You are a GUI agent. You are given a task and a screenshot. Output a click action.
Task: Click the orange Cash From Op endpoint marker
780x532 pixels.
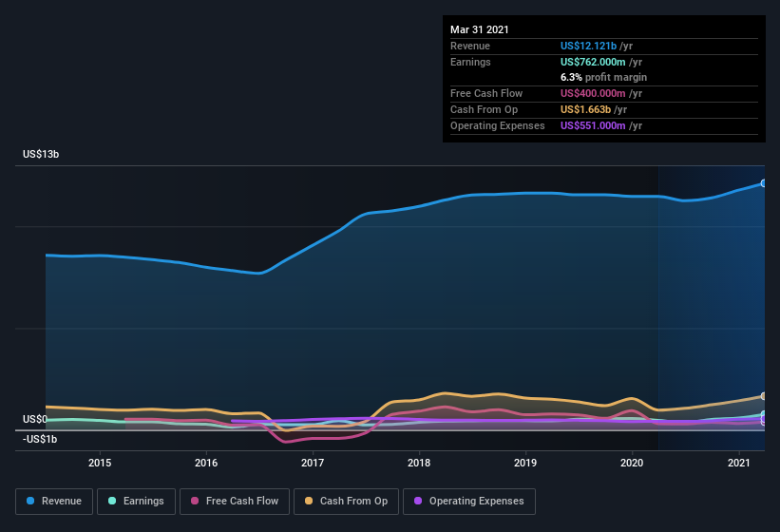point(764,396)
